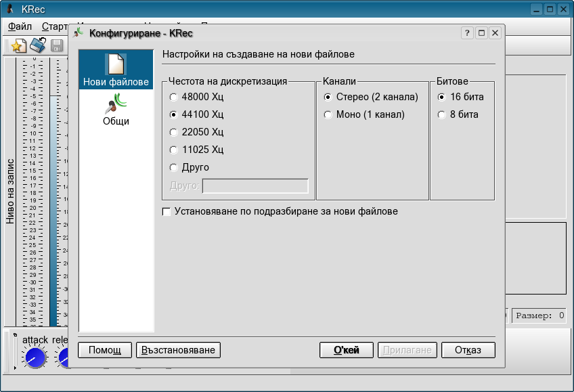Image resolution: width=574 pixels, height=392 pixels.
Task: Switch channels to Моно (1 канал)
Action: tap(328, 115)
